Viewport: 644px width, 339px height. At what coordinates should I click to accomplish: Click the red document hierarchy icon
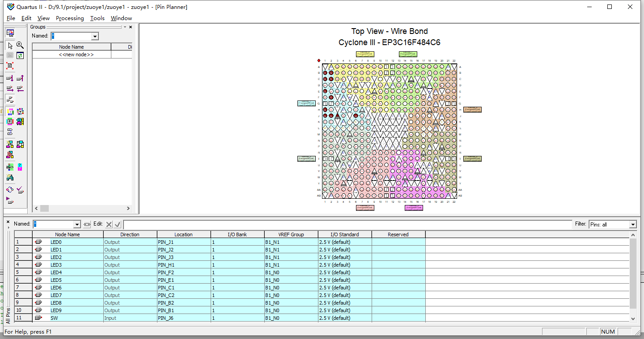[x=10, y=155]
